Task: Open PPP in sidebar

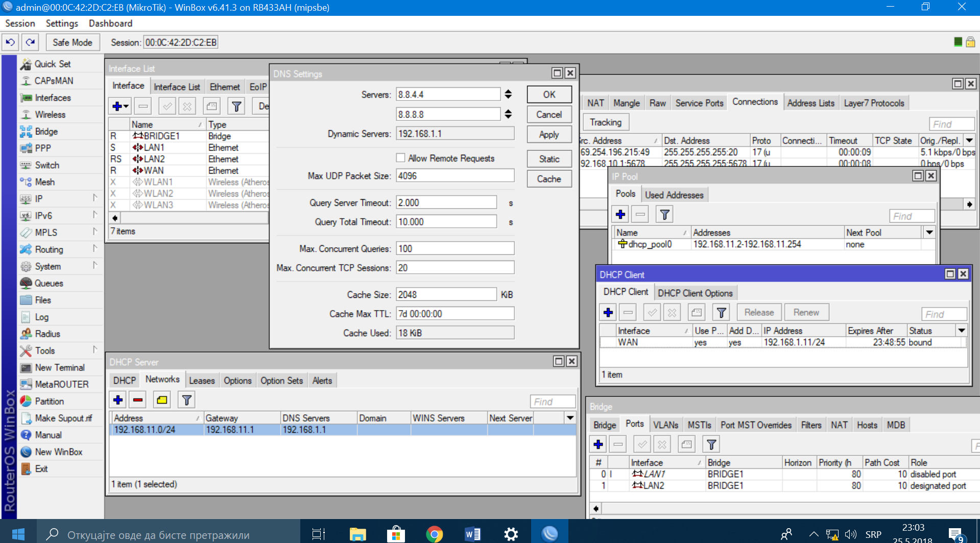Action: 43,148
